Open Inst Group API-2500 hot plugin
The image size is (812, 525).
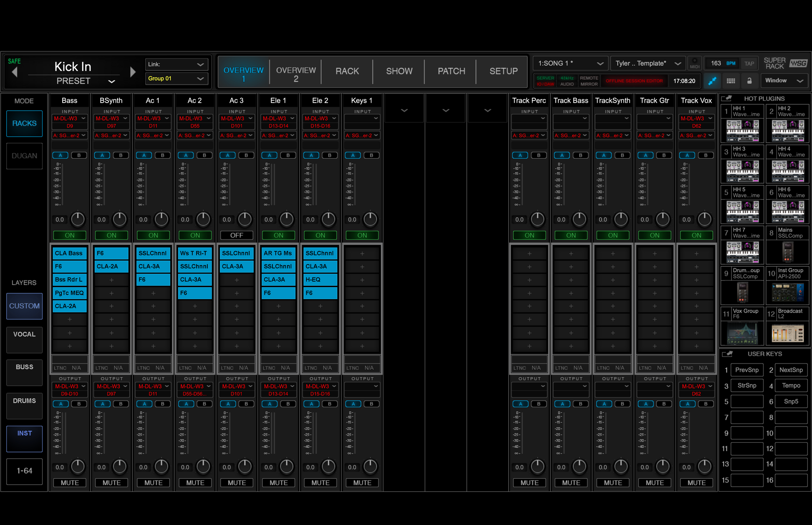coord(788,293)
